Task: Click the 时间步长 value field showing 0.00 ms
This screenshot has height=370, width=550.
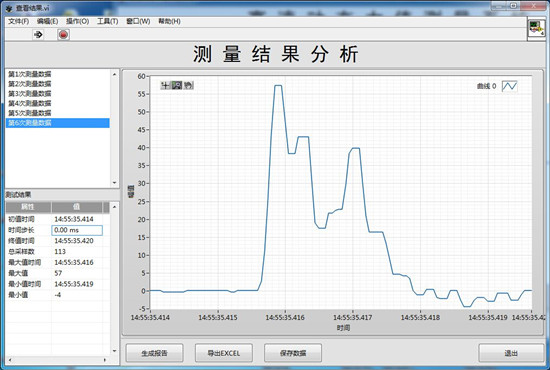Action: click(x=77, y=230)
